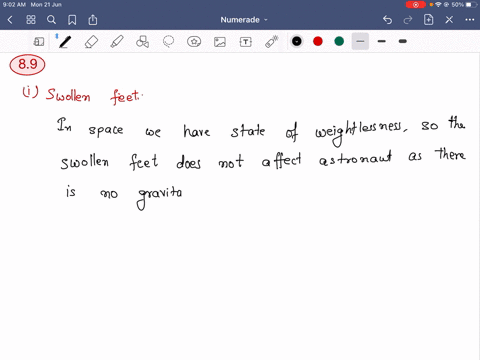Open the share export icon

[93, 20]
